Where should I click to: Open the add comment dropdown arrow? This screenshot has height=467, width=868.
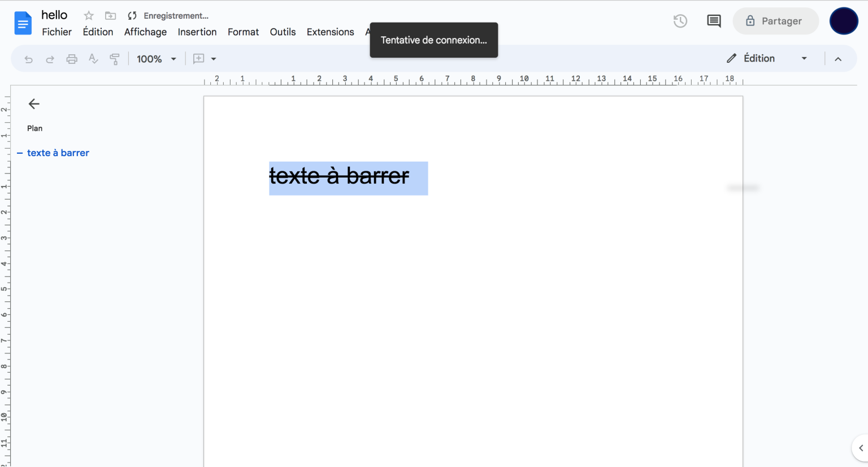[x=214, y=59]
